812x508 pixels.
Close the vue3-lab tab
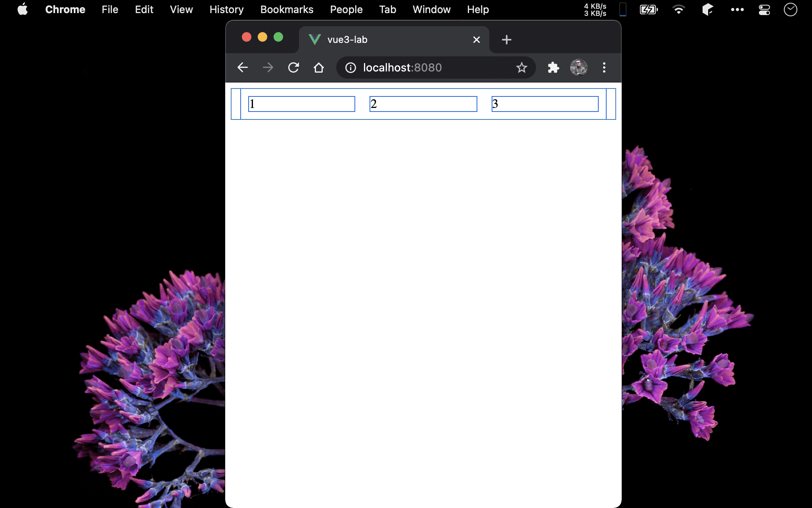click(x=477, y=40)
